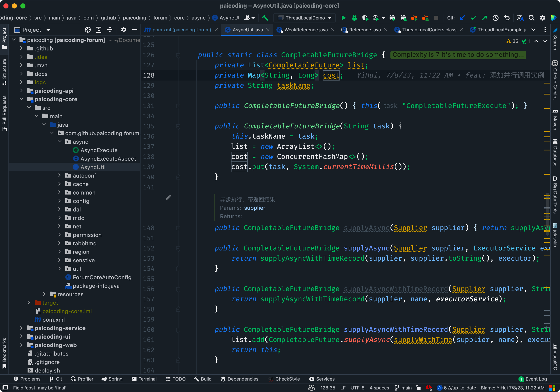This screenshot has width=560, height=392.
Task: Update project from Git with blue arrow
Action: pos(463,18)
